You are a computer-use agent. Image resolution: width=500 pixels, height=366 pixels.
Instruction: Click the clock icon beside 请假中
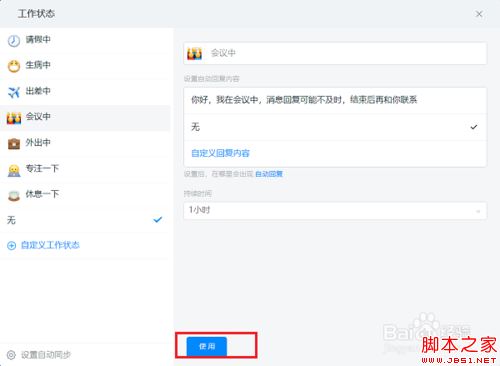point(14,41)
